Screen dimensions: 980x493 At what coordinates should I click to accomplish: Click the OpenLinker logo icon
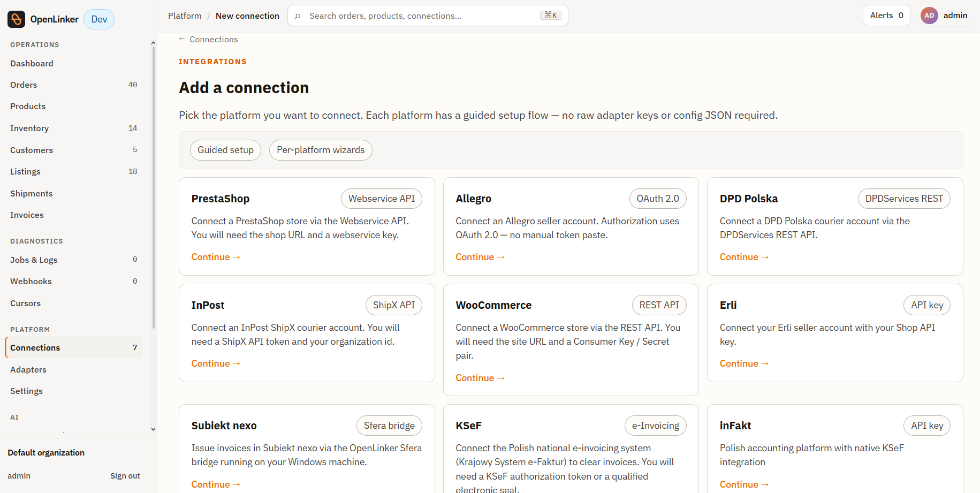[x=16, y=19]
